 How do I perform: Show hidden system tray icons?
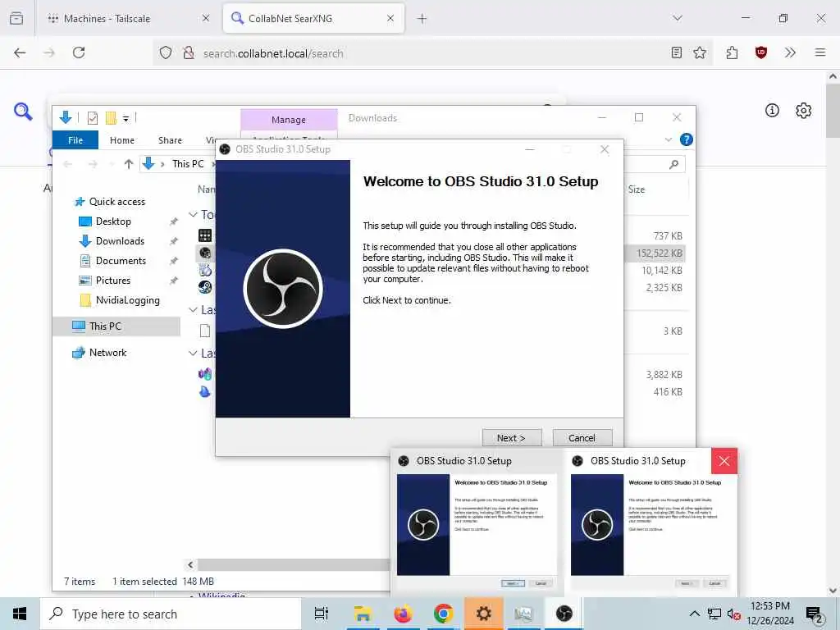[x=694, y=614]
